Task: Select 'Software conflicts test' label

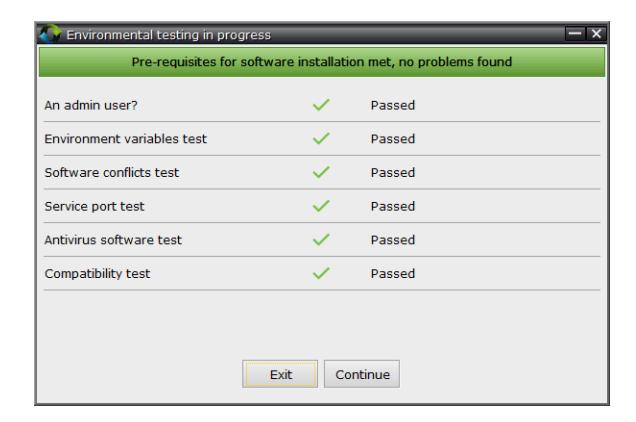Action: pyautogui.click(x=112, y=172)
